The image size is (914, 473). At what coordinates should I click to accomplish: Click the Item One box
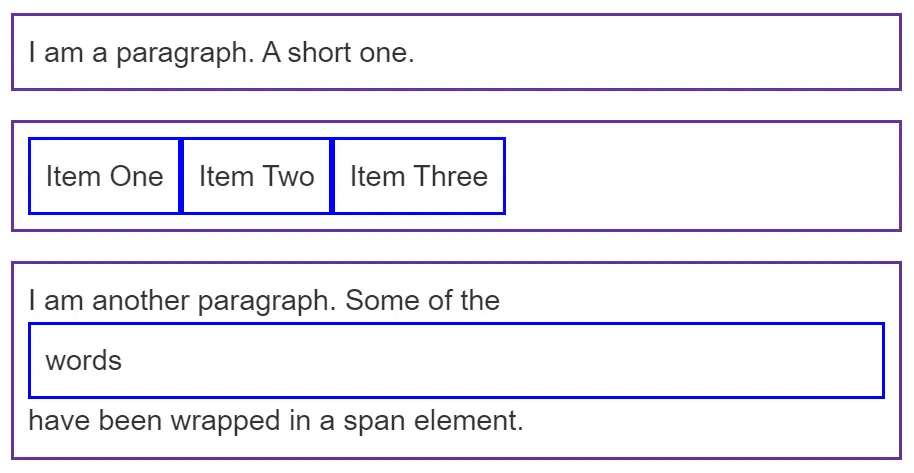point(104,176)
